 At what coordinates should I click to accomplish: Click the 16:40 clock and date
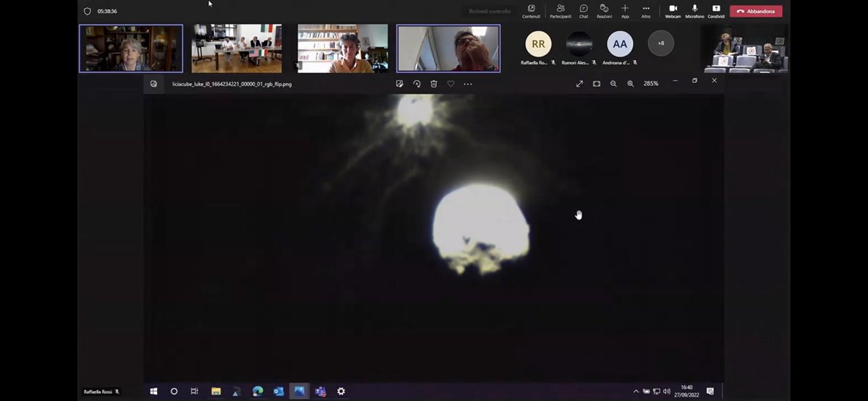tap(686, 392)
